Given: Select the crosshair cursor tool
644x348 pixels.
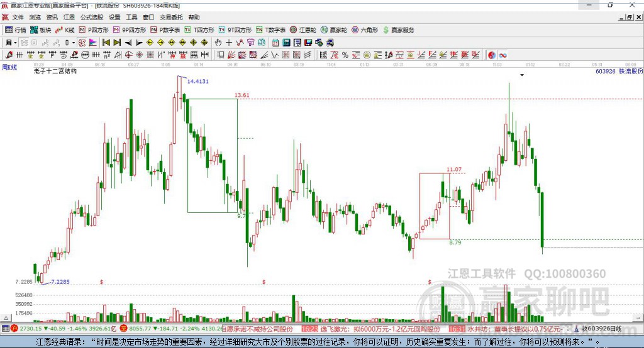Looking at the screenshot, I should point(229,42).
